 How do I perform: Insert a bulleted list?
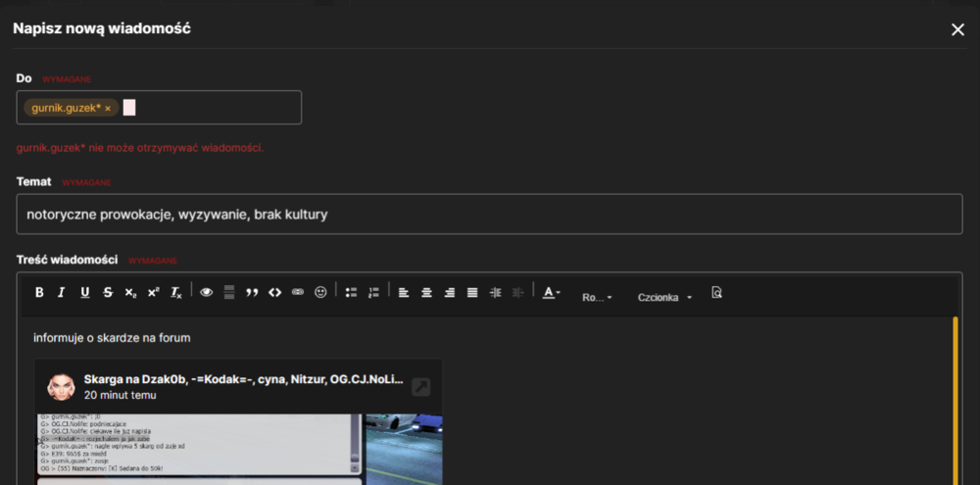click(351, 293)
